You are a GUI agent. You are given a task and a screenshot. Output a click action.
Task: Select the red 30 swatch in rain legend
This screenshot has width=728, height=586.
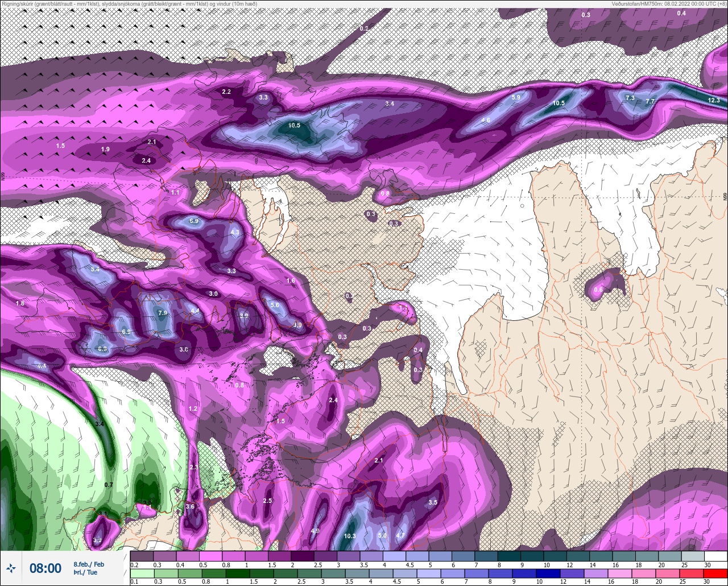pos(715,573)
